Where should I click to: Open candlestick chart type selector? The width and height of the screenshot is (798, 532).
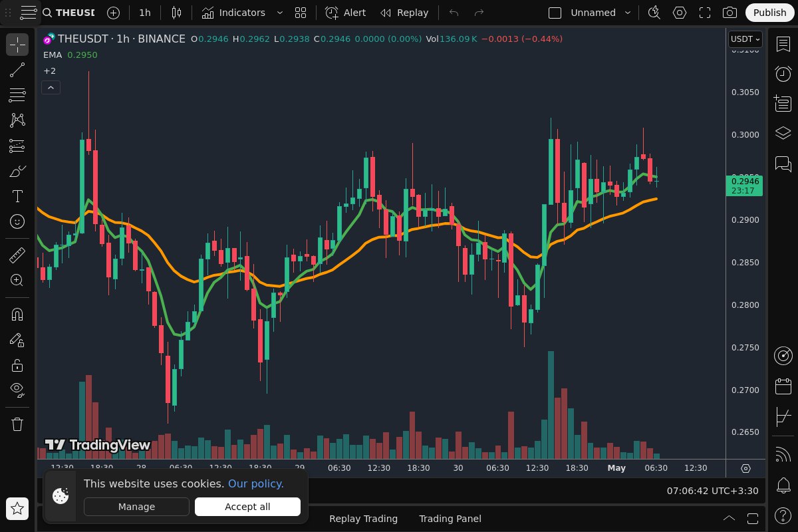(176, 13)
